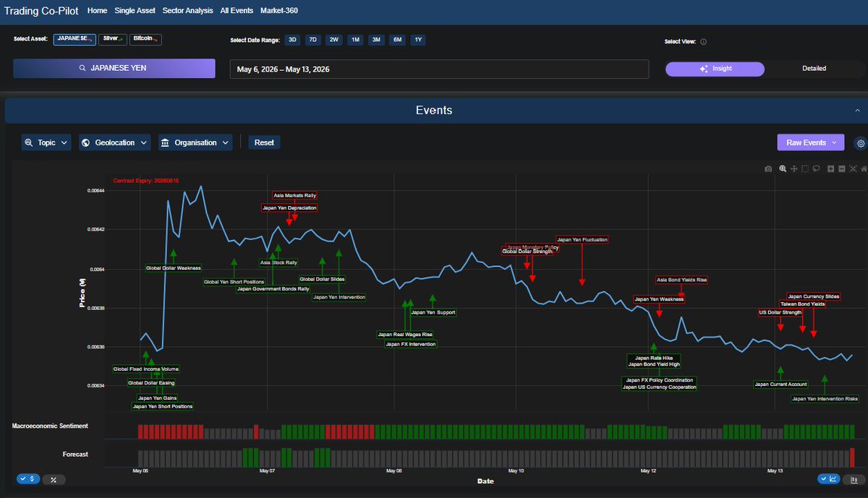Viewport: 868px width, 498px height.
Task: Select the 7D date range
Action: tap(313, 40)
